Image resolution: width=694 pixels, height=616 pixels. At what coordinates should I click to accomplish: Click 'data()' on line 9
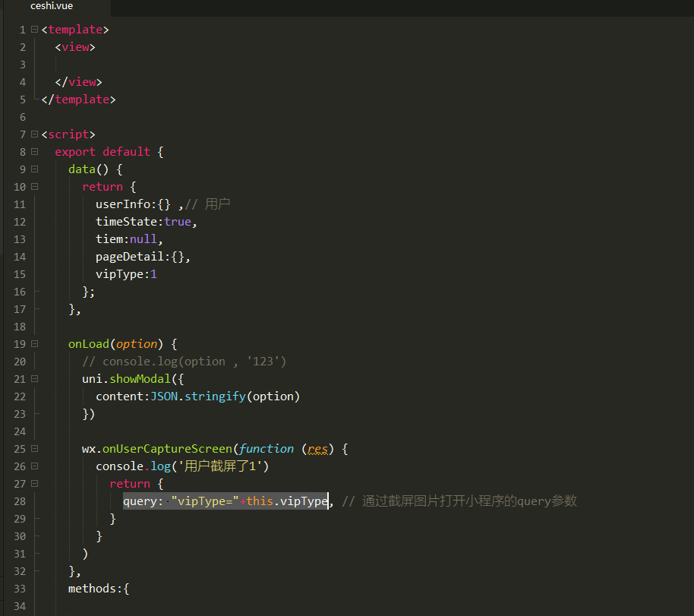89,169
